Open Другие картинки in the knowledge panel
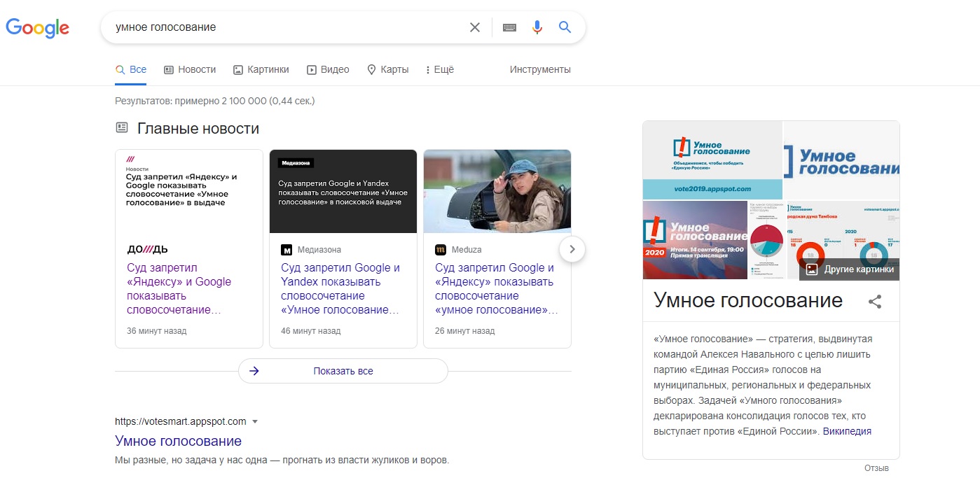Viewport: 980px width, 478px height. click(x=849, y=269)
